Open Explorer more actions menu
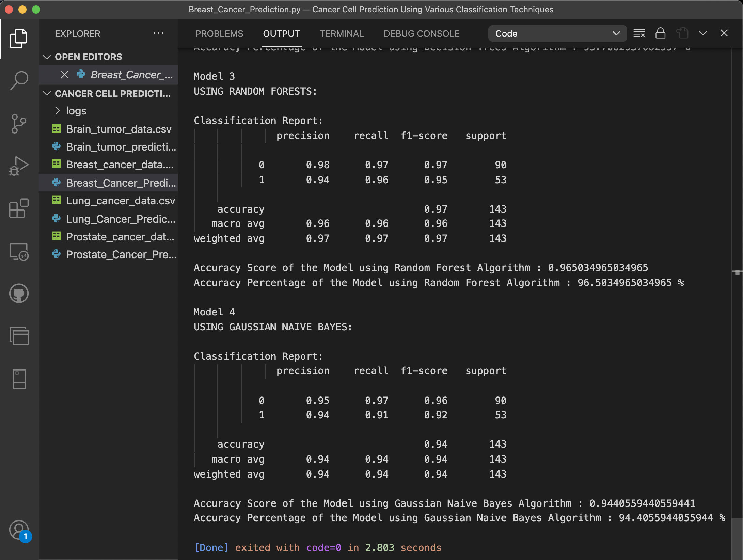Viewport: 743px width, 560px height. pyautogui.click(x=159, y=33)
